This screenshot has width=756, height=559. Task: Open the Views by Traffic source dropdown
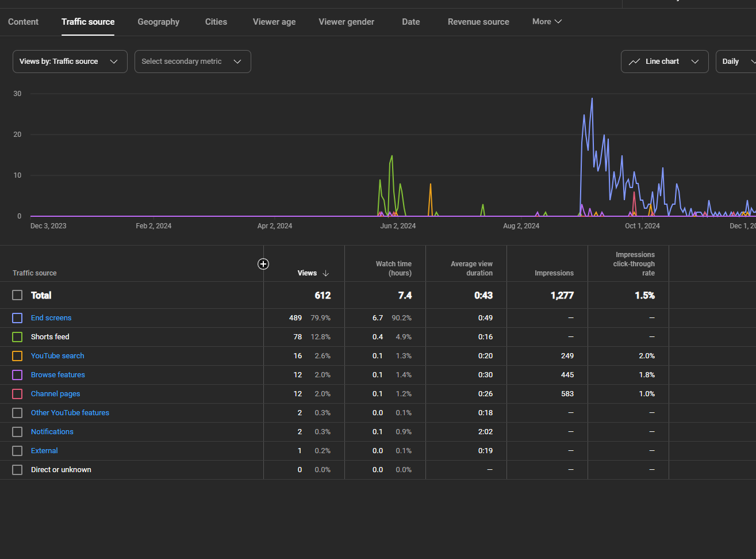coord(70,62)
